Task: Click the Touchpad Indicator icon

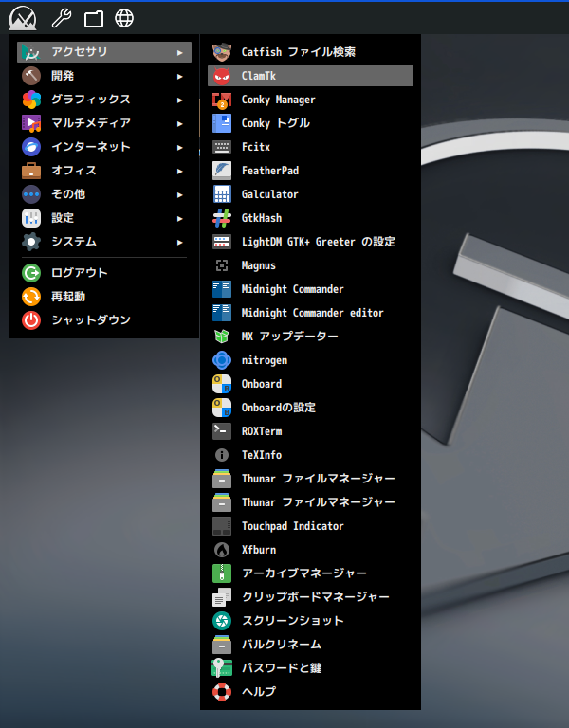Action: click(x=222, y=525)
